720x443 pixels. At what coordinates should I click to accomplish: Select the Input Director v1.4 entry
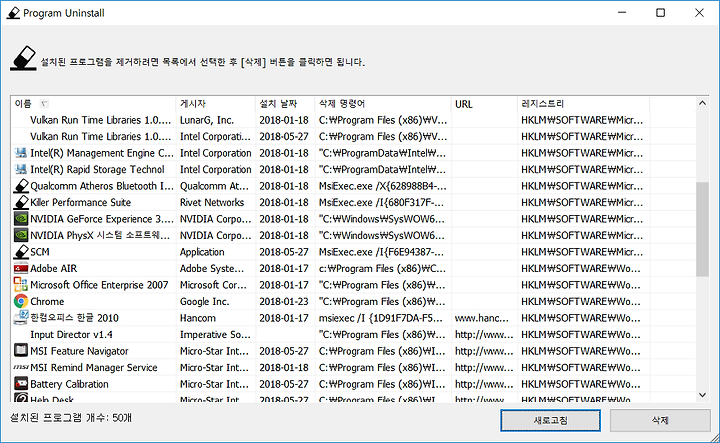point(71,335)
